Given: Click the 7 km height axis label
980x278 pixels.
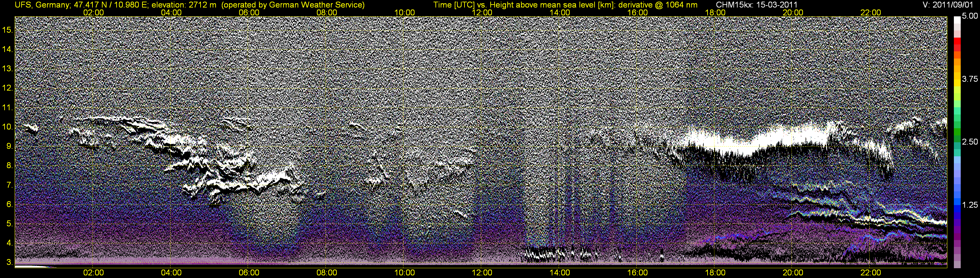Looking at the screenshot, I should [9, 185].
